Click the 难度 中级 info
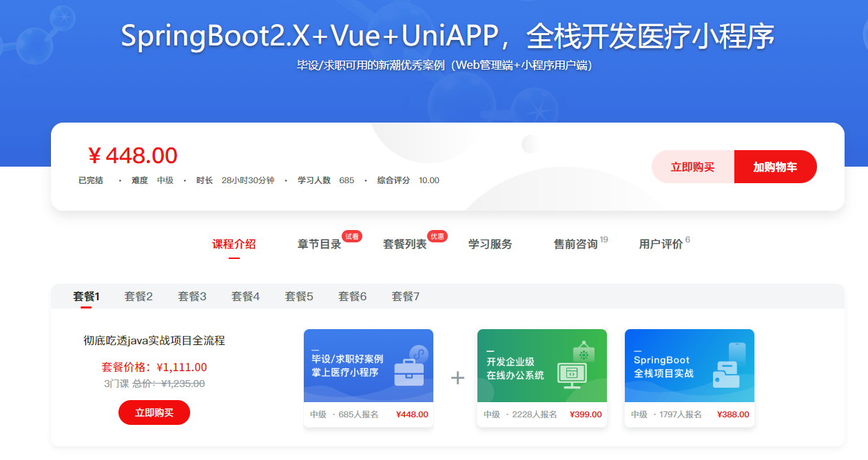This screenshot has height=460, width=868. pos(152,180)
